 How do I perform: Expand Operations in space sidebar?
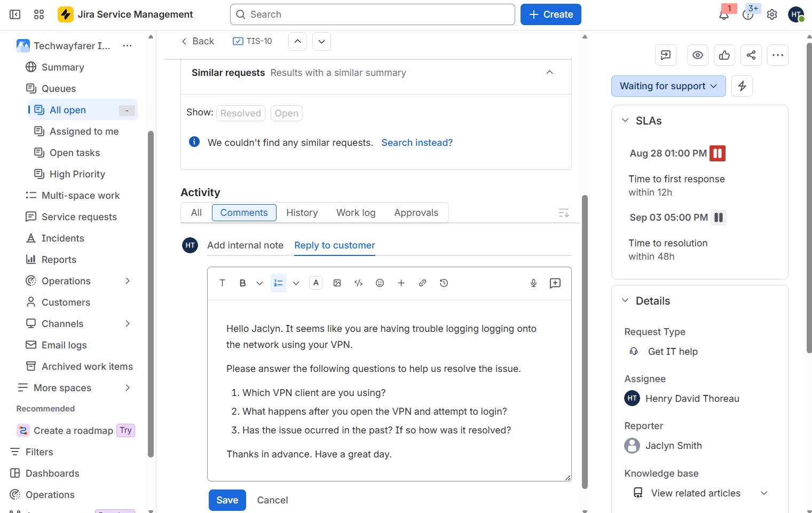click(128, 281)
